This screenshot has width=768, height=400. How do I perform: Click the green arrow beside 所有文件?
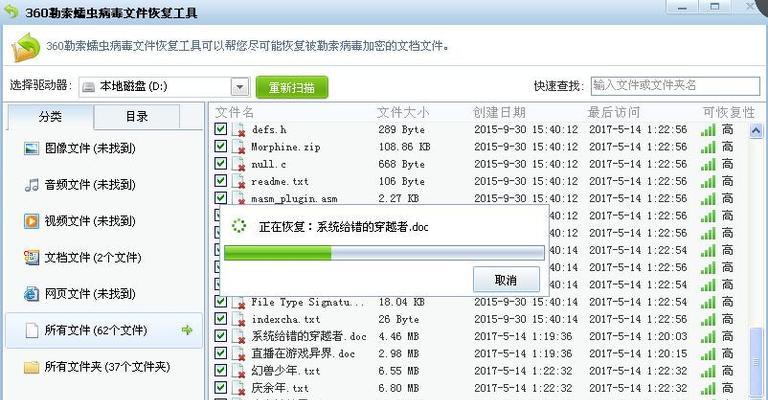coord(187,330)
